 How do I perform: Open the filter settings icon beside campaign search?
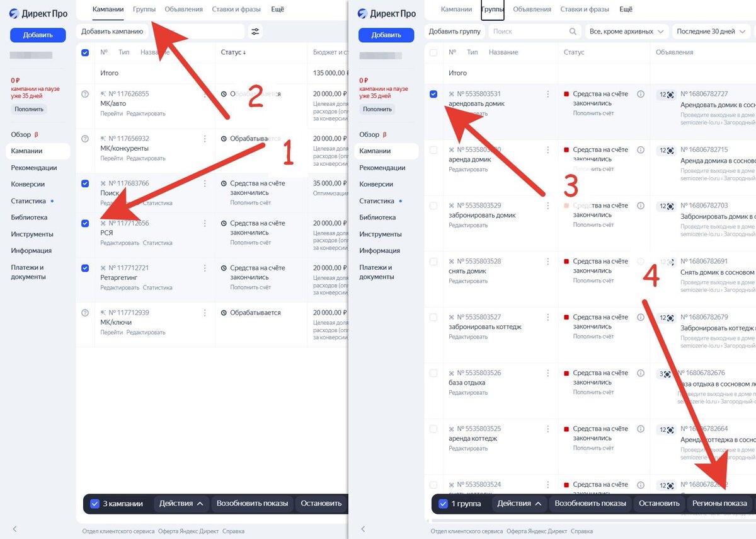(x=255, y=31)
